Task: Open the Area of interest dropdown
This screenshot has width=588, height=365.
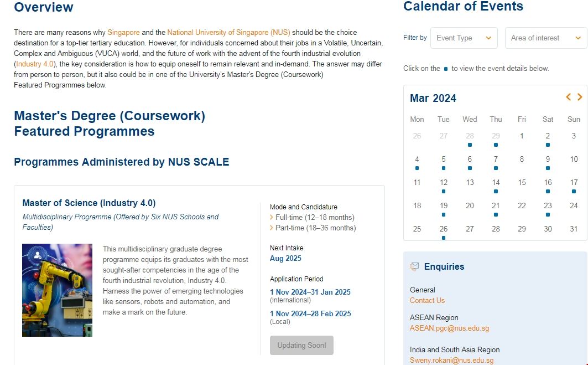Action: click(x=545, y=38)
